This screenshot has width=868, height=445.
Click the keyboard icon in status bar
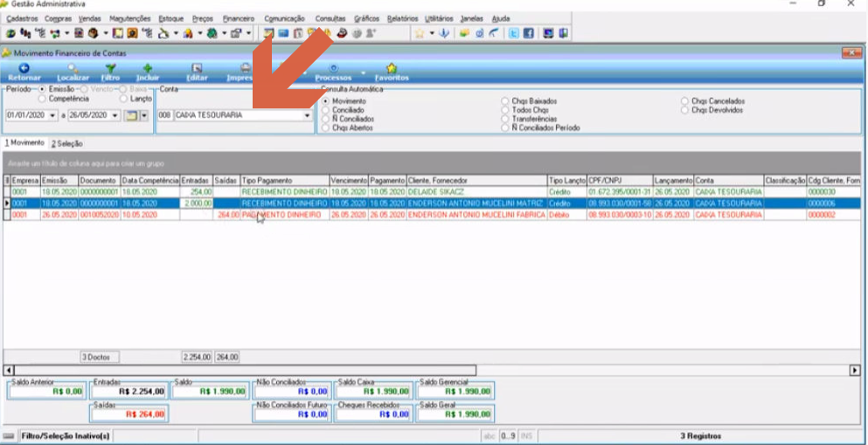(x=9, y=436)
